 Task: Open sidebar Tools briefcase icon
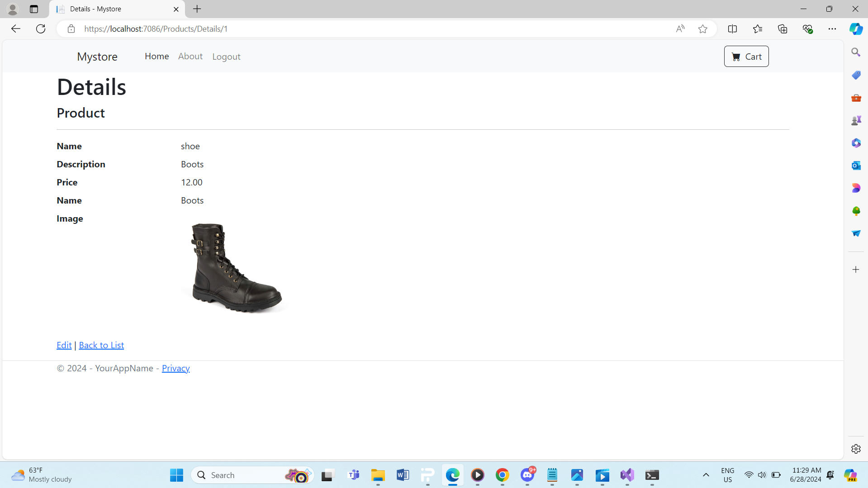click(856, 98)
